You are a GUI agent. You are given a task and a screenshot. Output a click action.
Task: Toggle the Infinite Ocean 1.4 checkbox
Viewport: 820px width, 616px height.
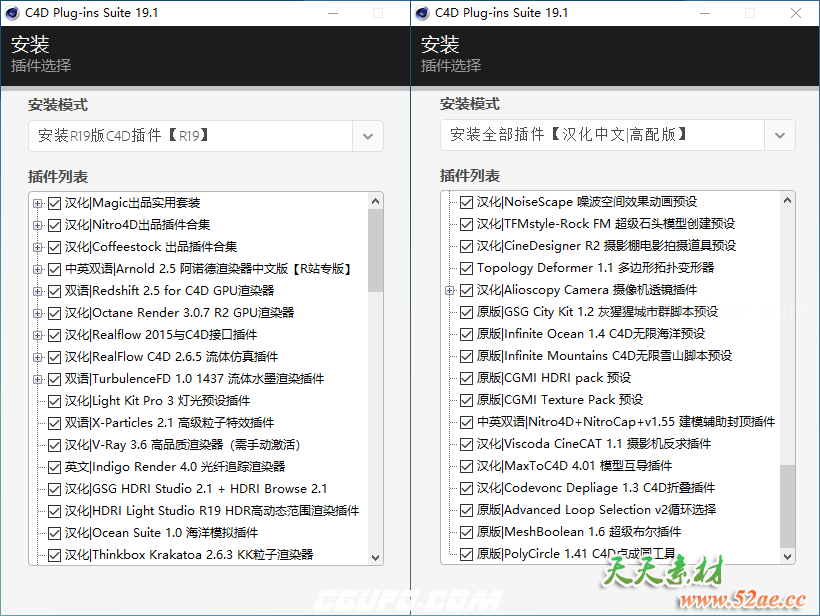466,334
